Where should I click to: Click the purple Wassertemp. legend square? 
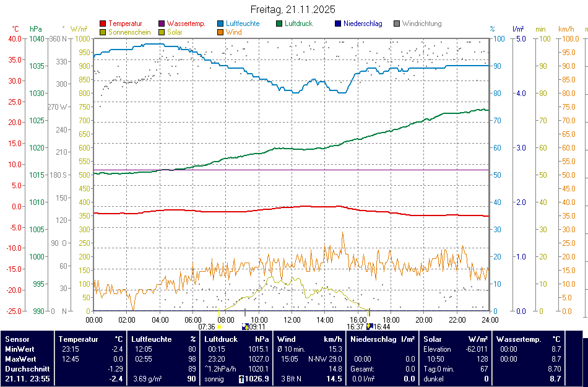click(162, 24)
